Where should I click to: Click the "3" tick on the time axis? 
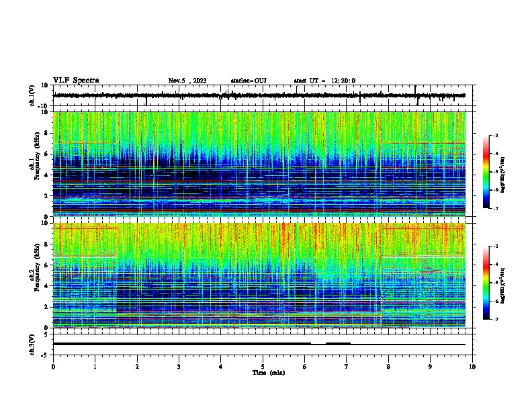click(x=179, y=367)
